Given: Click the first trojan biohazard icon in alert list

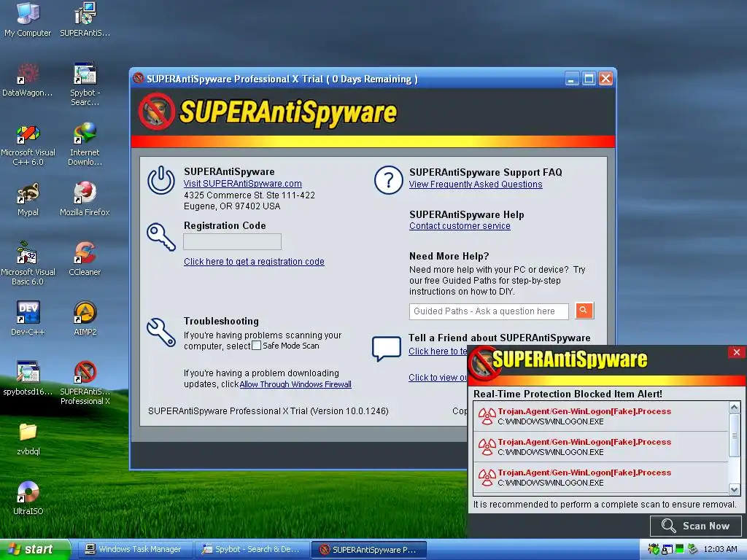Looking at the screenshot, I should 487,416.
